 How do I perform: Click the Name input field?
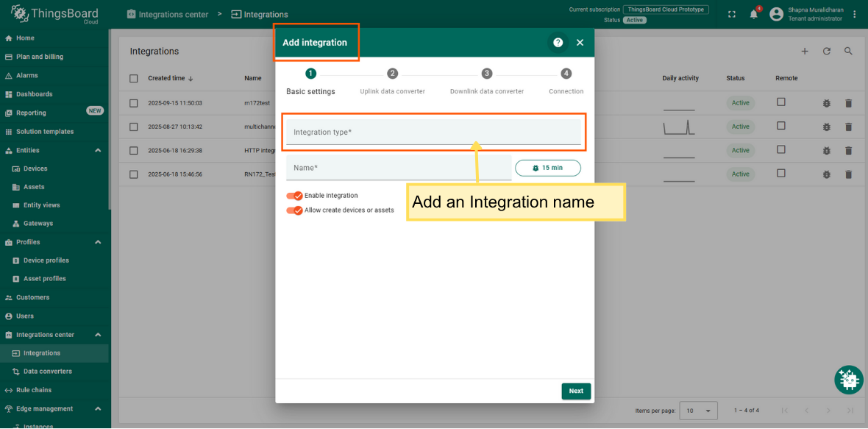(398, 168)
